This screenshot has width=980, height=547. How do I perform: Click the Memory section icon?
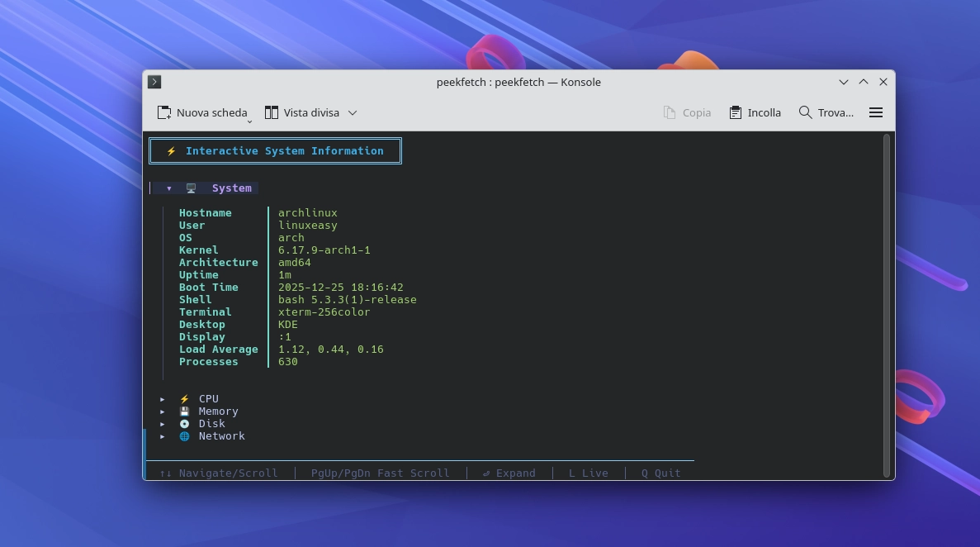pos(184,411)
